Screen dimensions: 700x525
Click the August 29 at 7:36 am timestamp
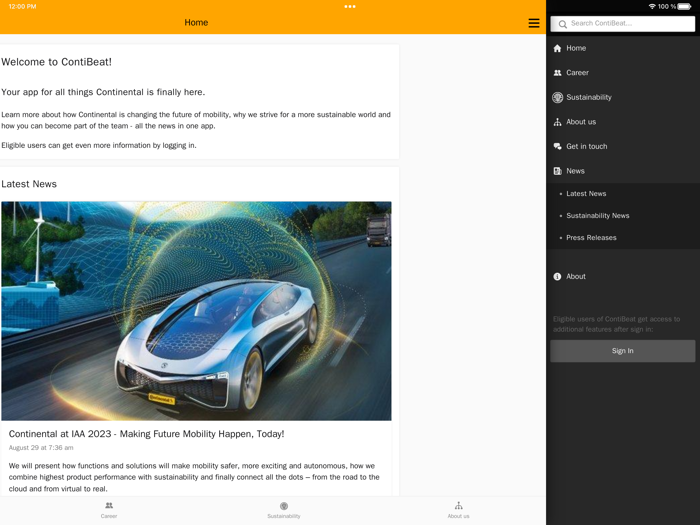coord(41,448)
